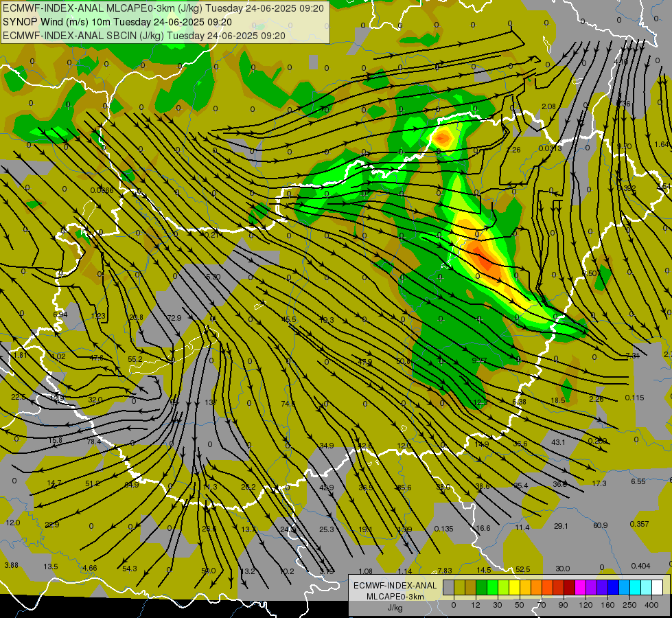Screen dimensions: 672x618
Task: Click the map value '0.0666'
Action: point(102,190)
